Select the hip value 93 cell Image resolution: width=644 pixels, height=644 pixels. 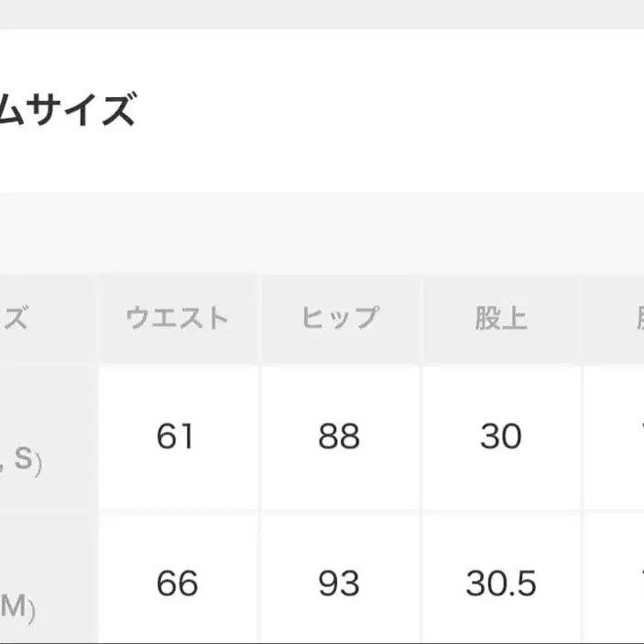pyautogui.click(x=339, y=584)
